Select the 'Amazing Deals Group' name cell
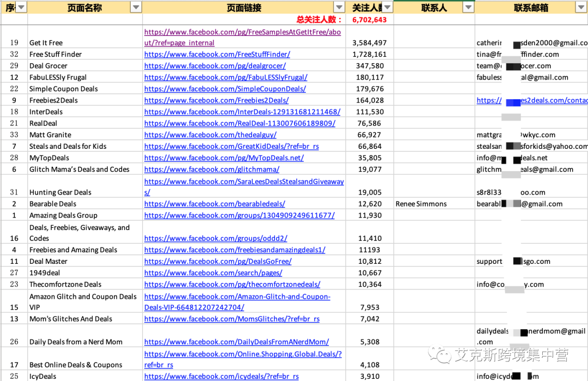Image resolution: width=588 pixels, height=381 pixels. (85, 215)
